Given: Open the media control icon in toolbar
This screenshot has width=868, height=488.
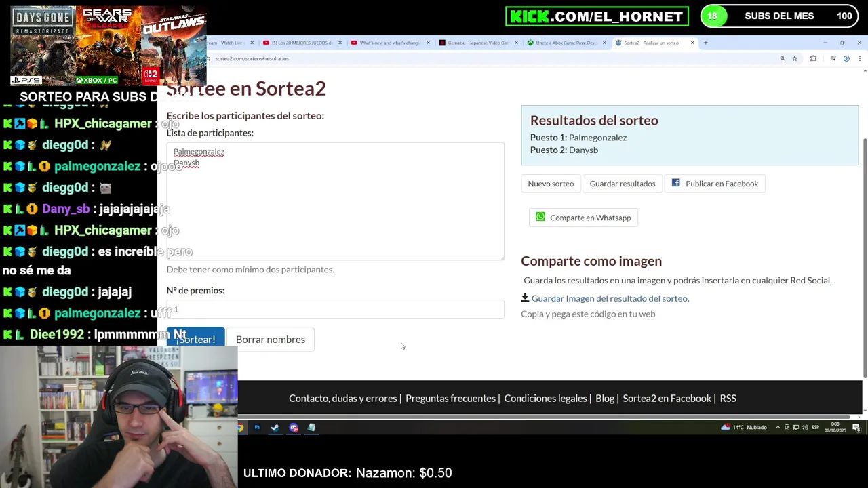Looking at the screenshot, I should [x=833, y=58].
